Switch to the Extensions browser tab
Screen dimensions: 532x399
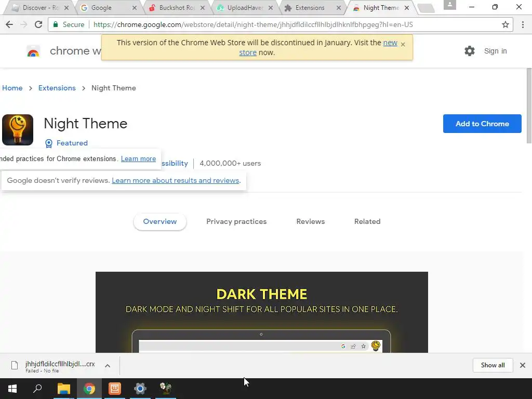[310, 7]
